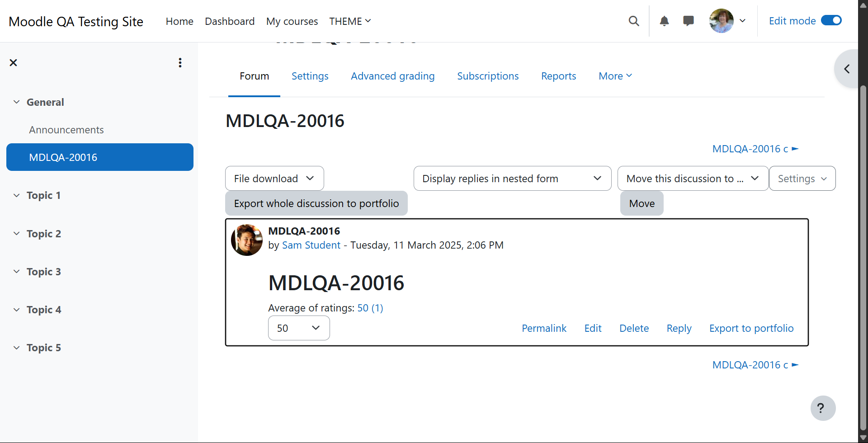
Task: Collapse the Topic 3 section
Action: (17, 272)
